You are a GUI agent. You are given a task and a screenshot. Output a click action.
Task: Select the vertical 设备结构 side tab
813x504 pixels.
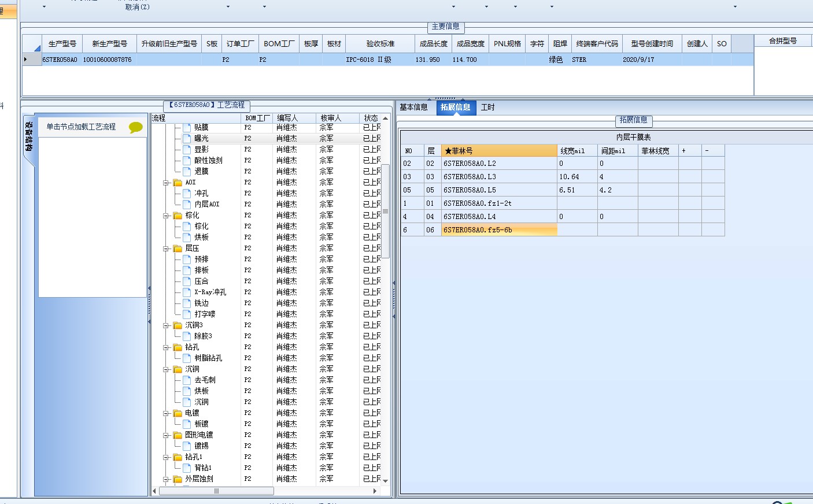coord(29,138)
